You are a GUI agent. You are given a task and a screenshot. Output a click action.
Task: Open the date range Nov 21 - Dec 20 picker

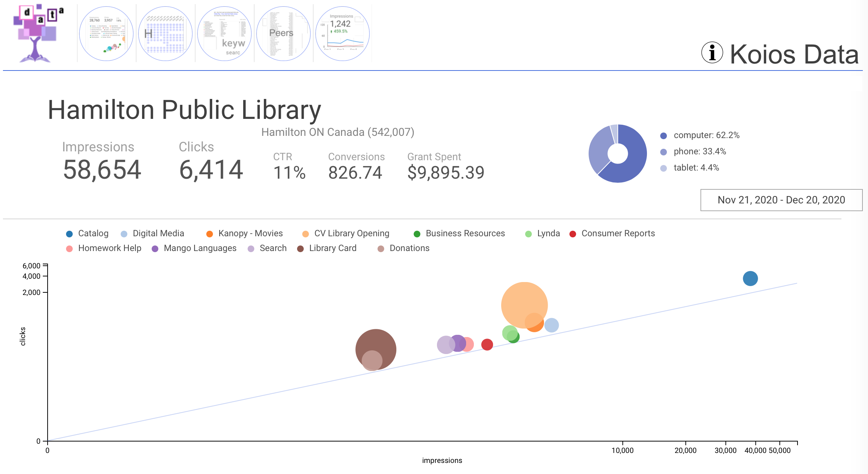tap(781, 200)
